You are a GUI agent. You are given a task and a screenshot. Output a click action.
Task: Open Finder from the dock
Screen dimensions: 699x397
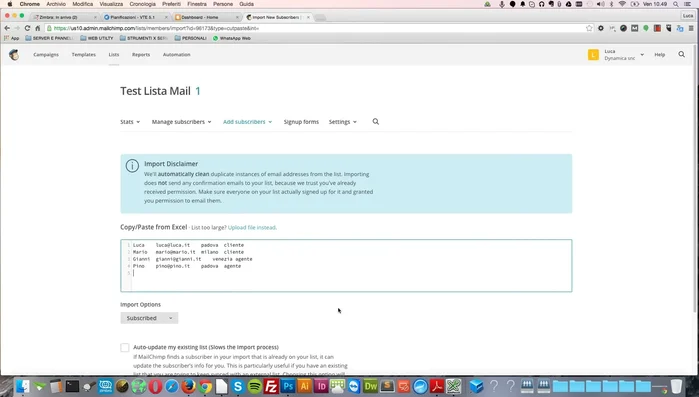click(23, 386)
